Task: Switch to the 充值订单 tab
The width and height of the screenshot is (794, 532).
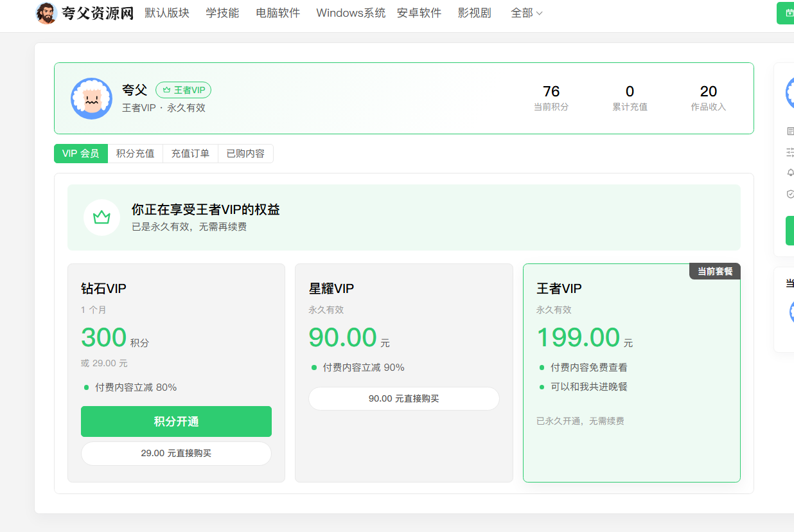Action: pyautogui.click(x=190, y=154)
